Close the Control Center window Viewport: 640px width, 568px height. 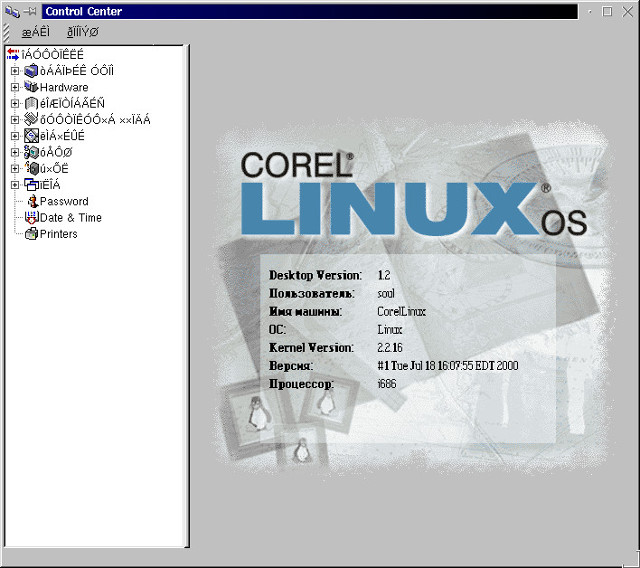(x=627, y=11)
